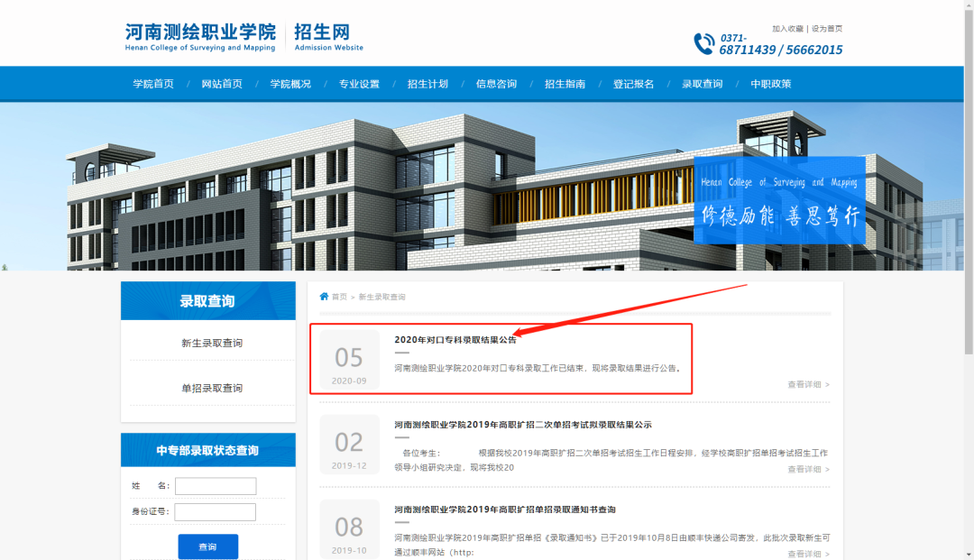Image resolution: width=974 pixels, height=560 pixels.
Task: Click 查看详细 for the 2019-12 article
Action: [809, 469]
